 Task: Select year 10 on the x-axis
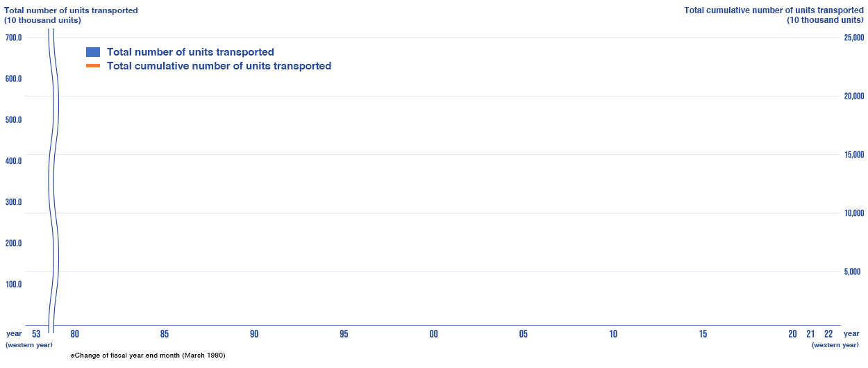(613, 334)
